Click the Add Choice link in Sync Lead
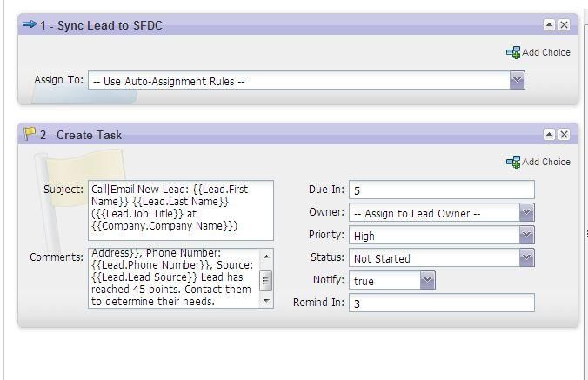The width and height of the screenshot is (588, 380). 545,53
